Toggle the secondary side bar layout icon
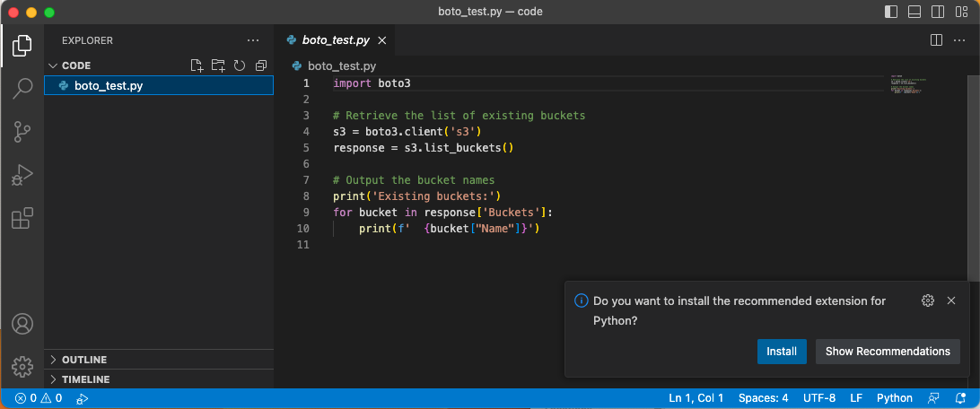 (938, 12)
